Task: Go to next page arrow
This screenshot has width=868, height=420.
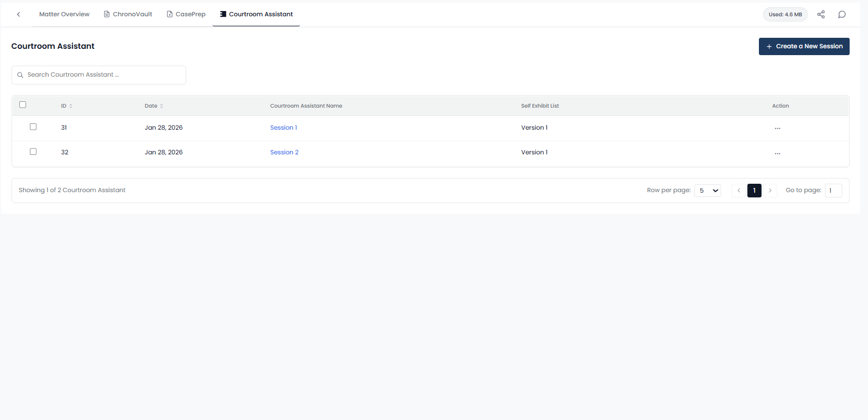Action: click(770, 191)
